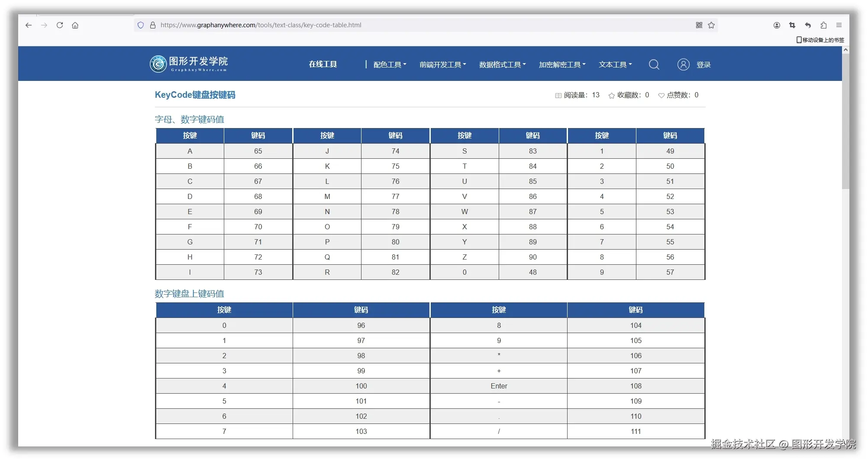Open the Firefox extensions puzzle icon
This screenshot has width=868, height=462.
click(823, 25)
